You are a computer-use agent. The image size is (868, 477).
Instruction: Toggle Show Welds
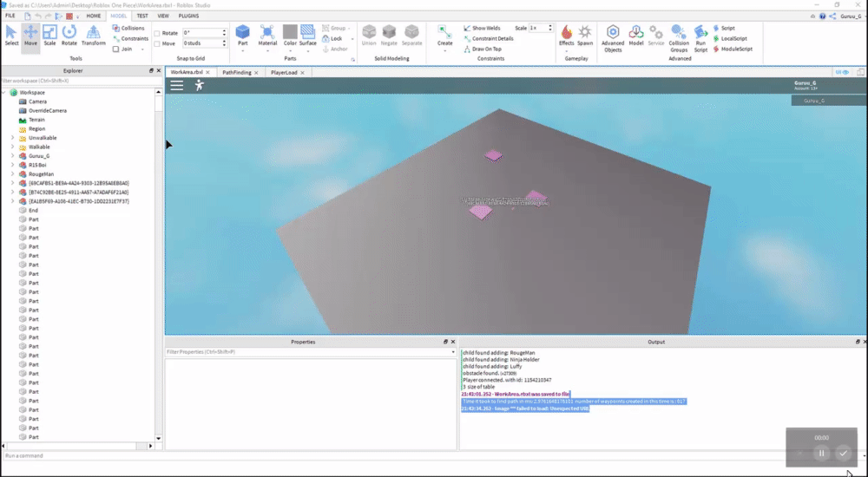482,29
